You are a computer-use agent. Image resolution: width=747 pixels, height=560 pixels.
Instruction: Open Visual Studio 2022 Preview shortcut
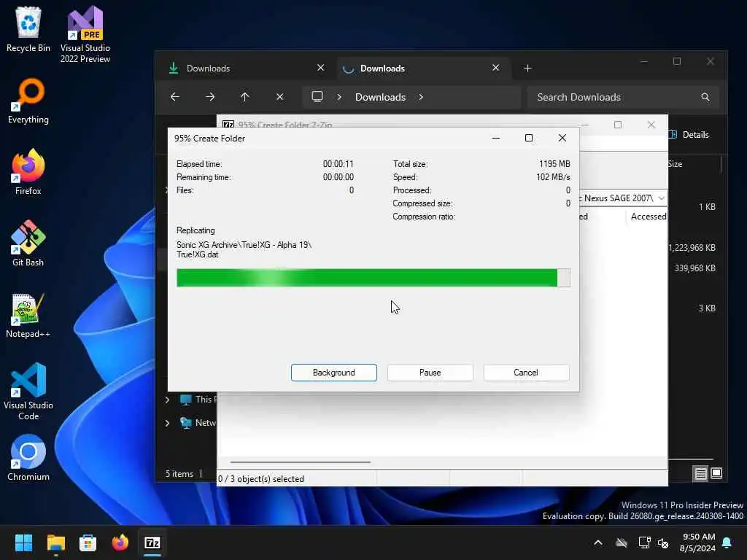85,34
